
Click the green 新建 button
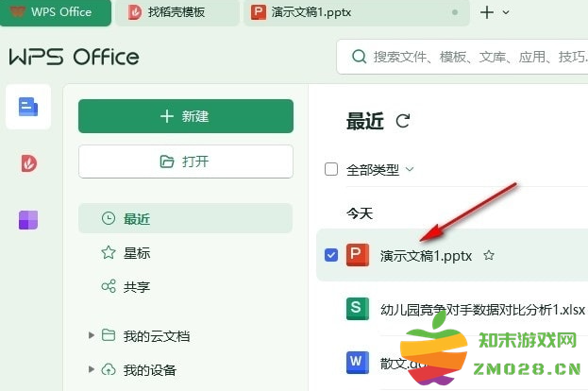point(185,116)
